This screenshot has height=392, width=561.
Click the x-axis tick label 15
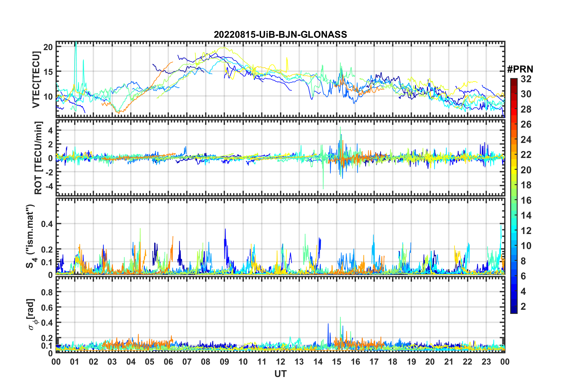tap(337, 362)
